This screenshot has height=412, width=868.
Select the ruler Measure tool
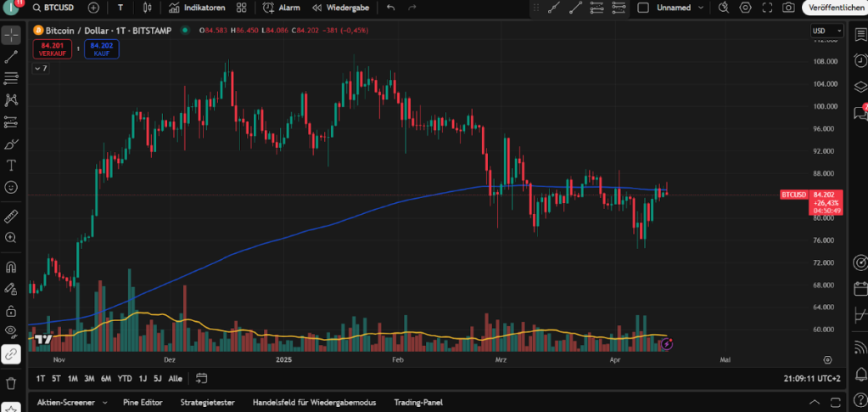11,216
